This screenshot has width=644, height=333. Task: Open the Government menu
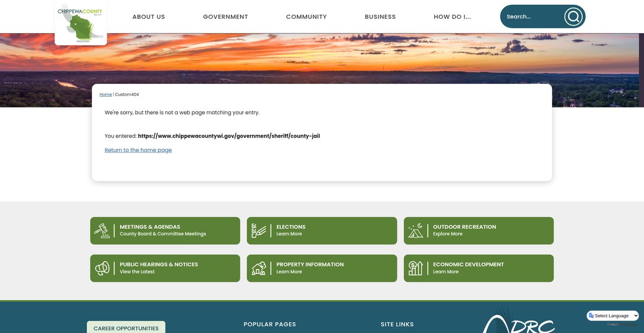point(225,17)
